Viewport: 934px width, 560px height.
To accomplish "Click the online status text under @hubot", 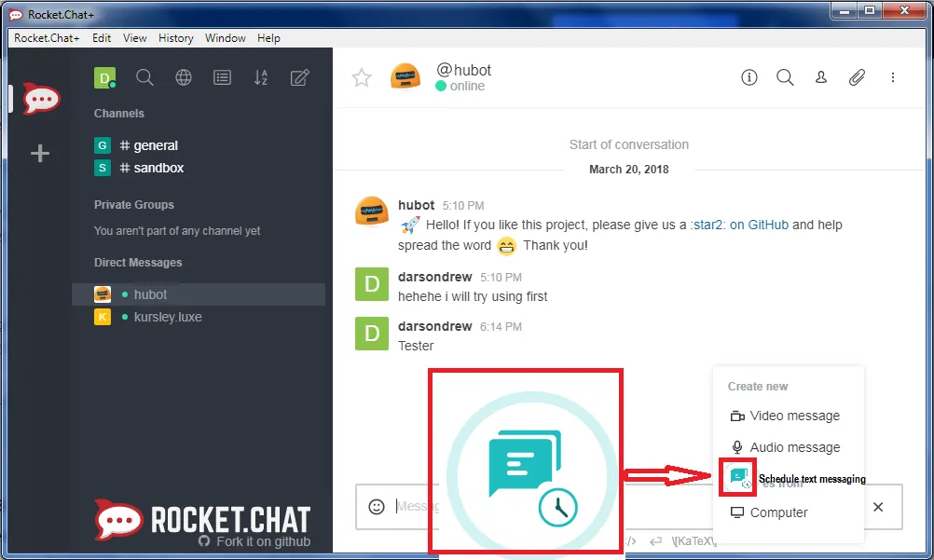I will 467,86.
